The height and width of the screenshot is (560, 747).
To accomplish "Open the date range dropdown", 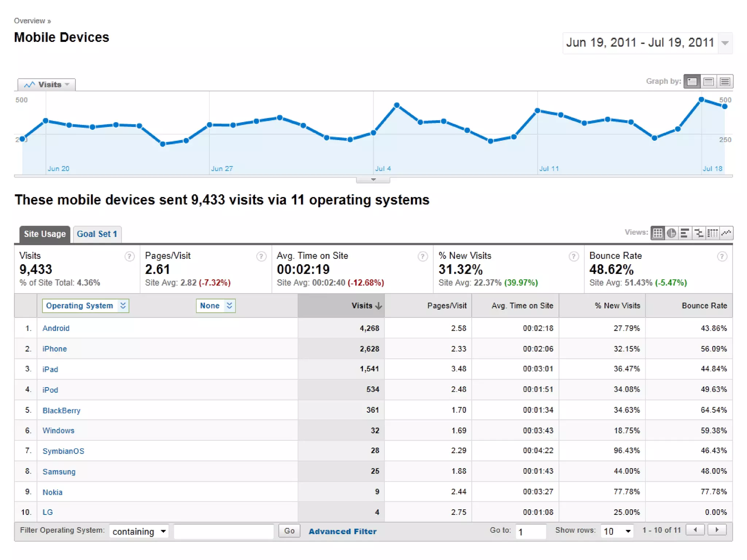I will point(725,43).
